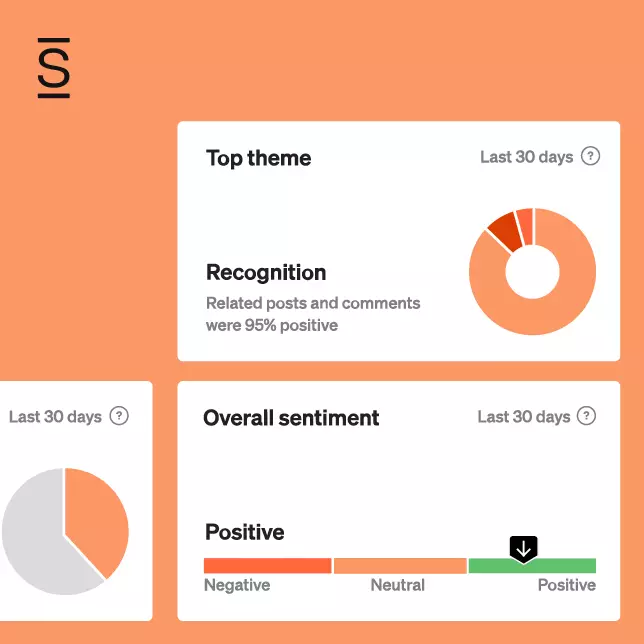This screenshot has width=644, height=644.
Task: Click the Negative label under the bar
Action: [x=237, y=585]
